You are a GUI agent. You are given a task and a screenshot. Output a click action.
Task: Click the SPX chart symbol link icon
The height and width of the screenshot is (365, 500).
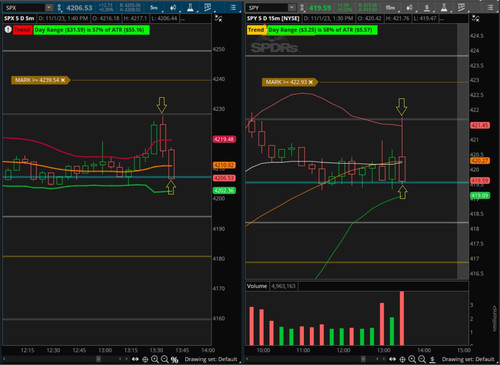pos(59,7)
